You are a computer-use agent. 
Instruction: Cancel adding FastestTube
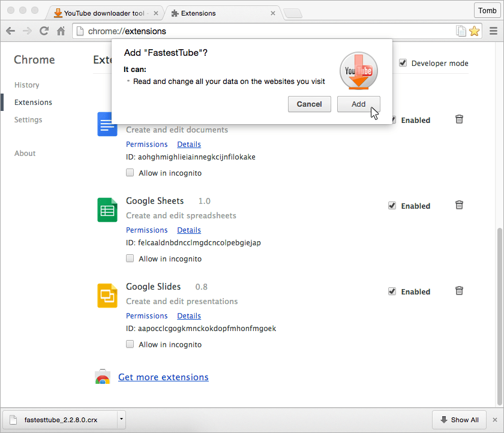coord(309,104)
